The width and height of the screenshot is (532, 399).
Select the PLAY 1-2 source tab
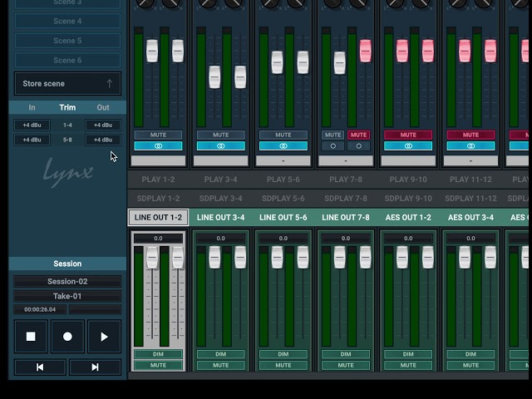coord(158,180)
